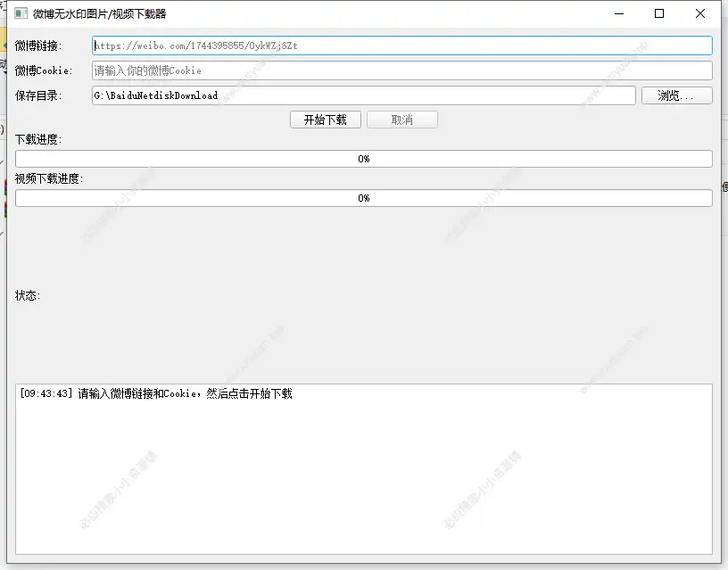Click the 浏览... (Browse) button
This screenshot has height=570, width=728.
pyautogui.click(x=676, y=95)
